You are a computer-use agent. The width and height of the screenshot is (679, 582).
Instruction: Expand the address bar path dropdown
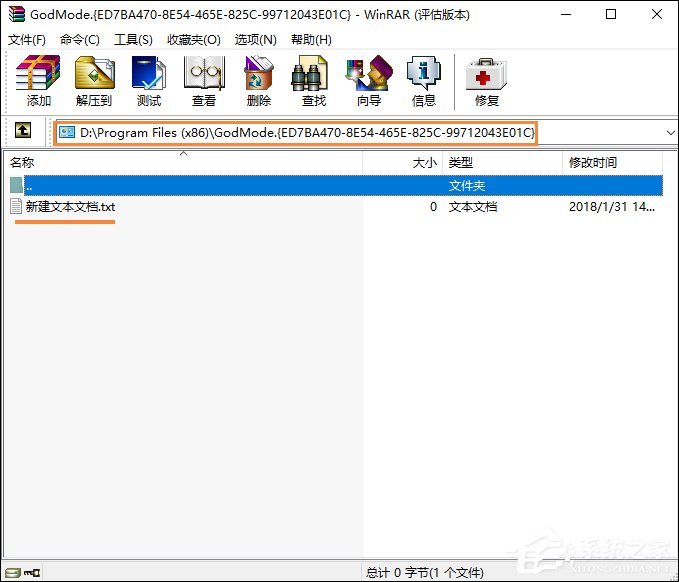(670, 133)
